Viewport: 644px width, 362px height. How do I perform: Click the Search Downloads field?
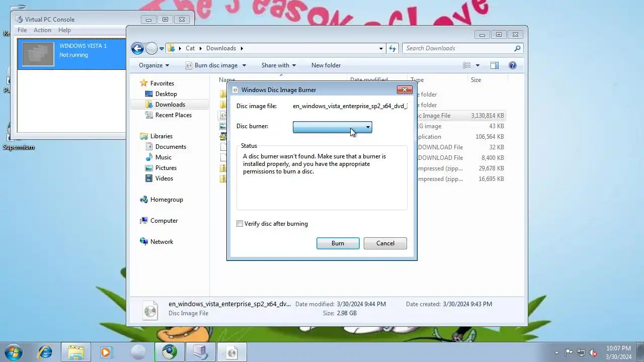458,48
